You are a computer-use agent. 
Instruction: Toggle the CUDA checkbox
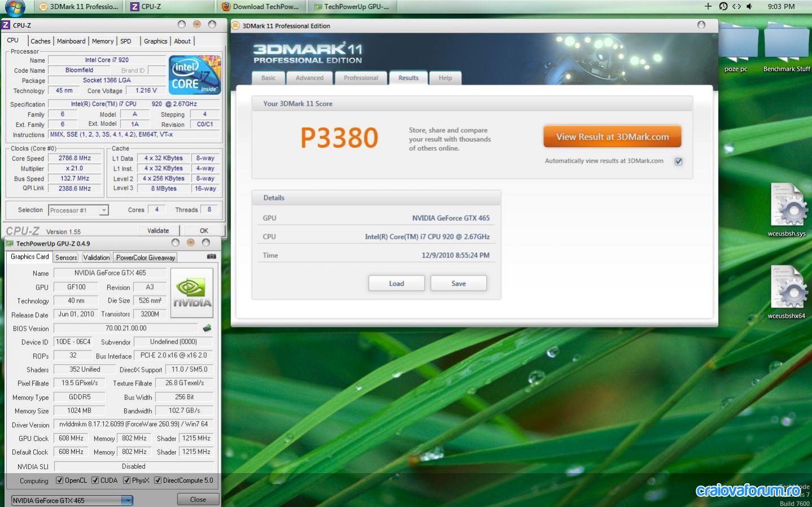95,480
